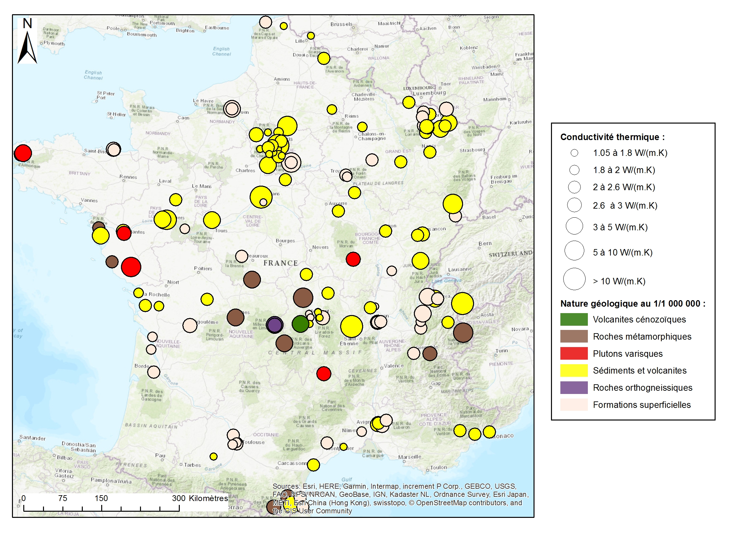Click the 'Strasbourg' city label
Screen dimensions: 756x535
(472, 150)
